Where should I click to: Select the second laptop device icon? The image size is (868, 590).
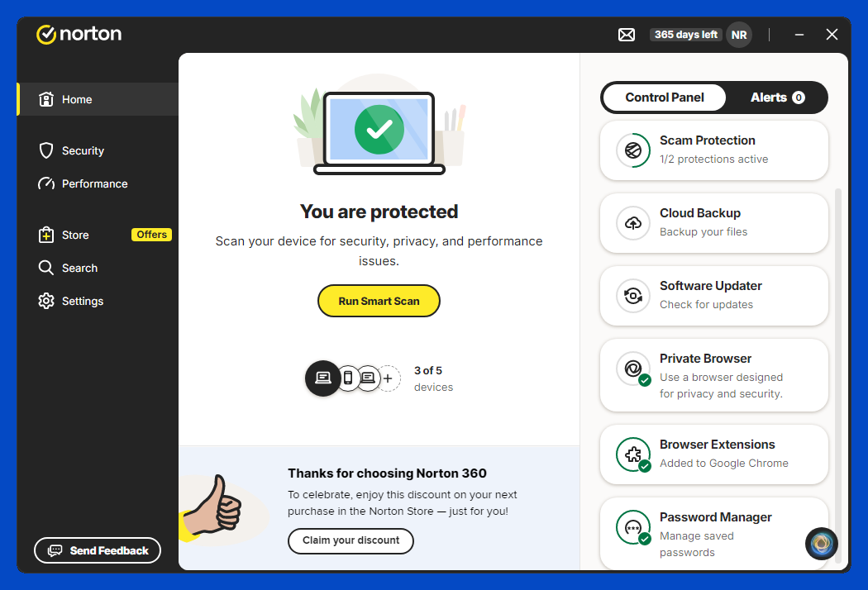point(368,378)
